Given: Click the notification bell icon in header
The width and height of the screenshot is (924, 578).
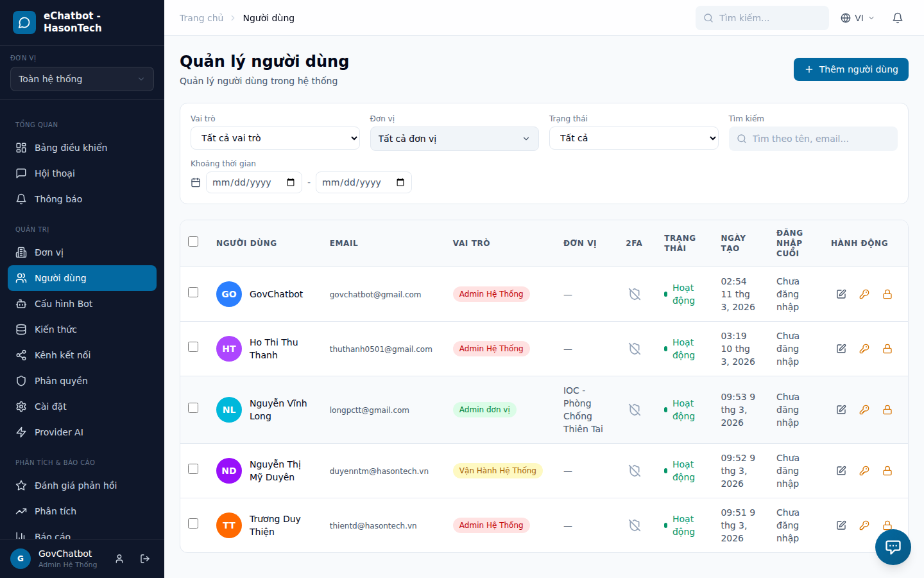Looking at the screenshot, I should click(898, 18).
